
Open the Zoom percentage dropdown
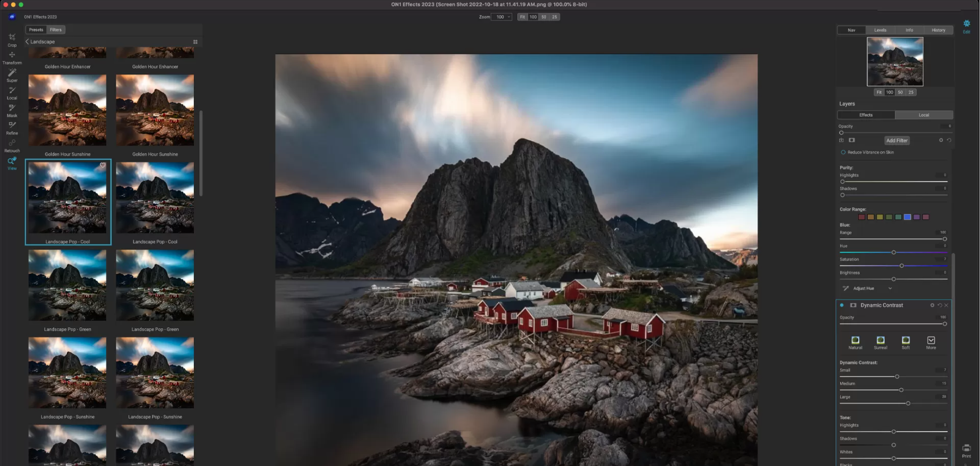(x=501, y=17)
